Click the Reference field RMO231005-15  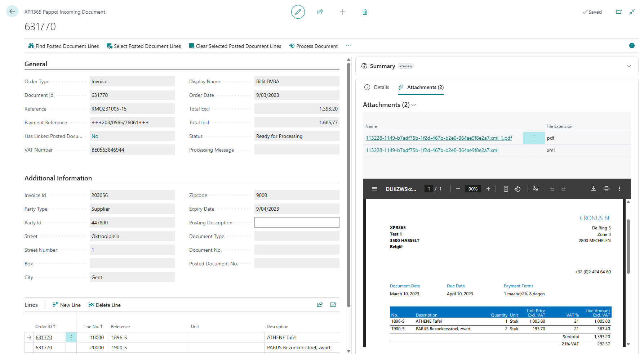pos(132,109)
